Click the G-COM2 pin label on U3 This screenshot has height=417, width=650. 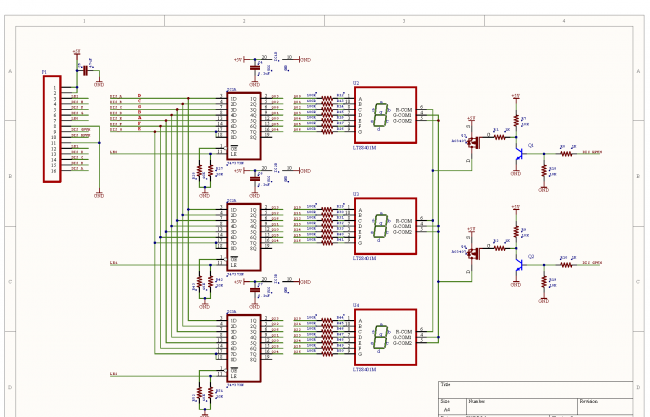403,232
